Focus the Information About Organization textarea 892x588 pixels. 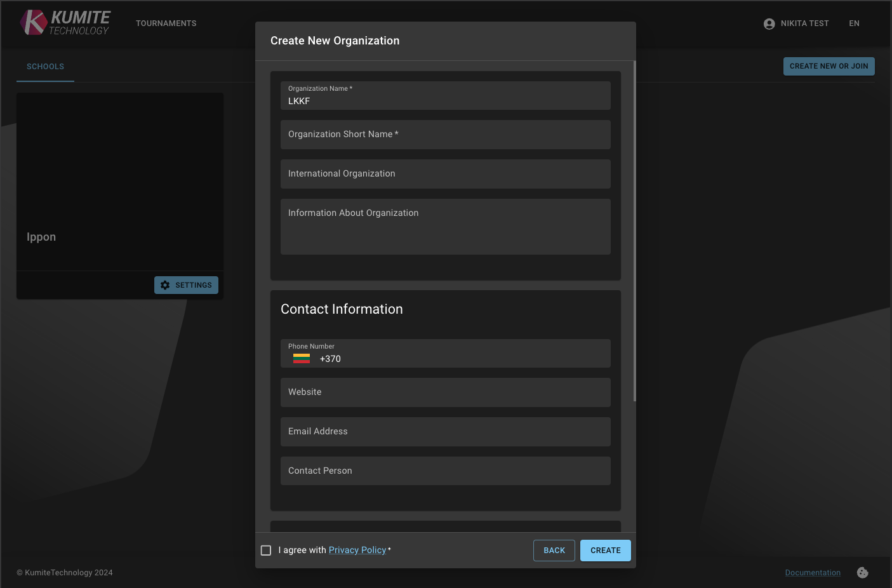pos(445,227)
